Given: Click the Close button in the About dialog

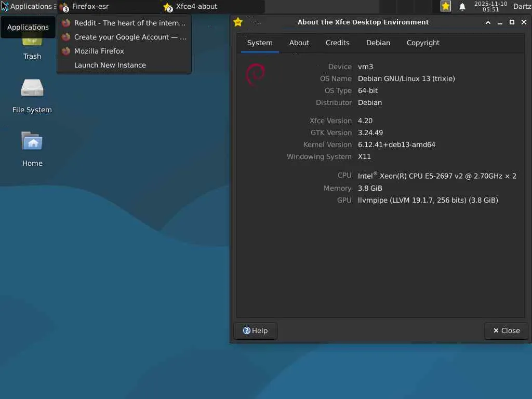Looking at the screenshot, I should tap(506, 331).
